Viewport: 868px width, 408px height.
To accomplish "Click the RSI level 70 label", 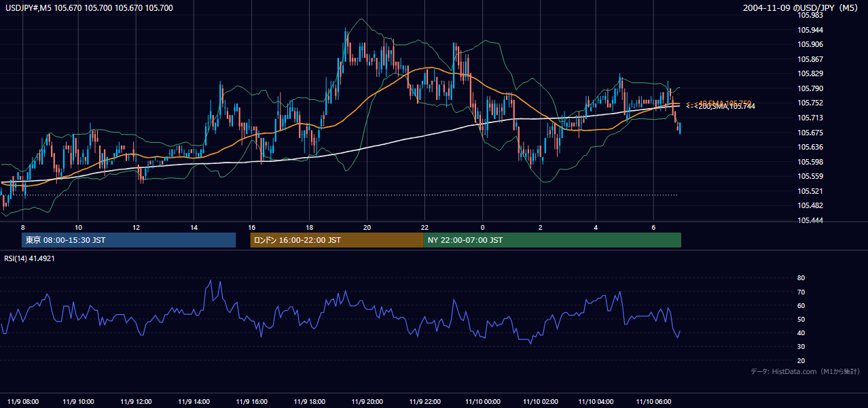I will [801, 292].
